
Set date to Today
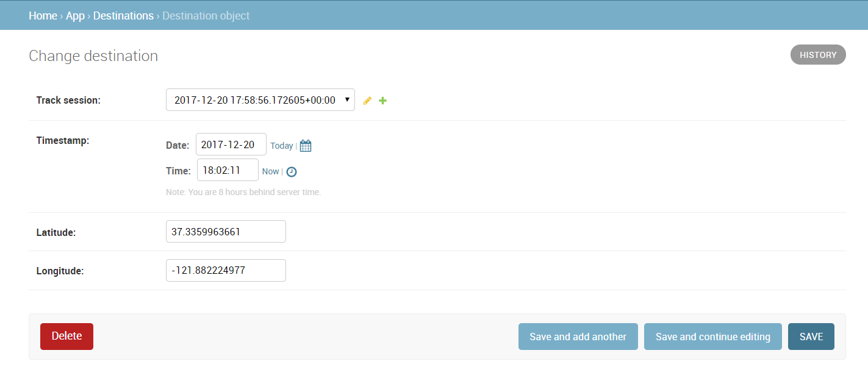[282, 146]
